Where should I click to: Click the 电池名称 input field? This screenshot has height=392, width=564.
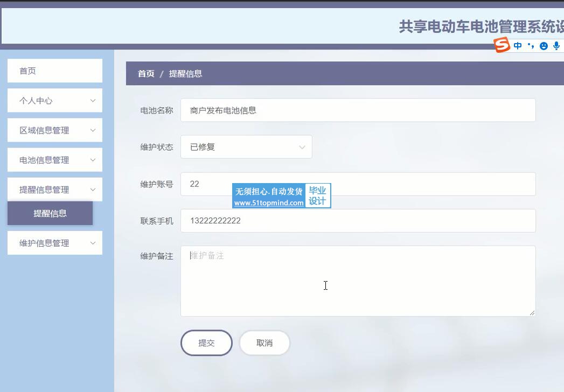click(x=358, y=110)
